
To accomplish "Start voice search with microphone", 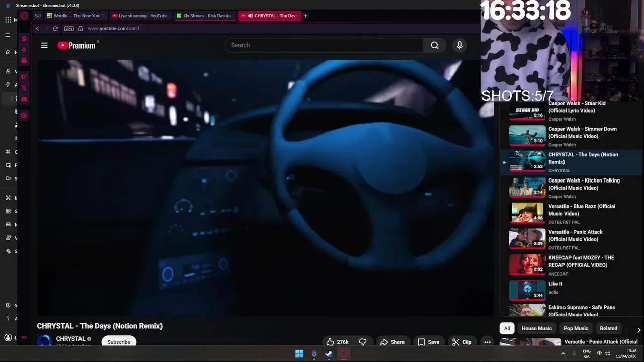I will 459,45.
